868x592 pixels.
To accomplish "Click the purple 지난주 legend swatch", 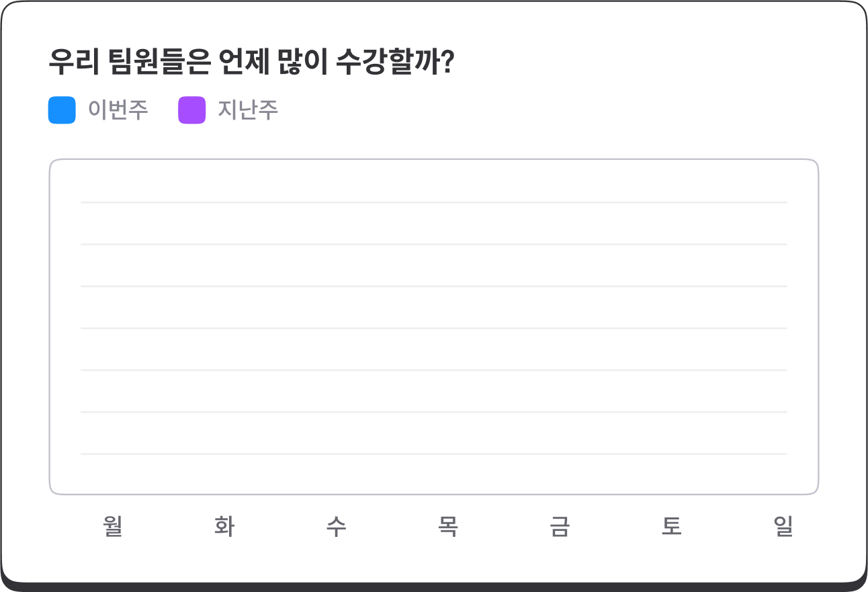I will (x=191, y=110).
